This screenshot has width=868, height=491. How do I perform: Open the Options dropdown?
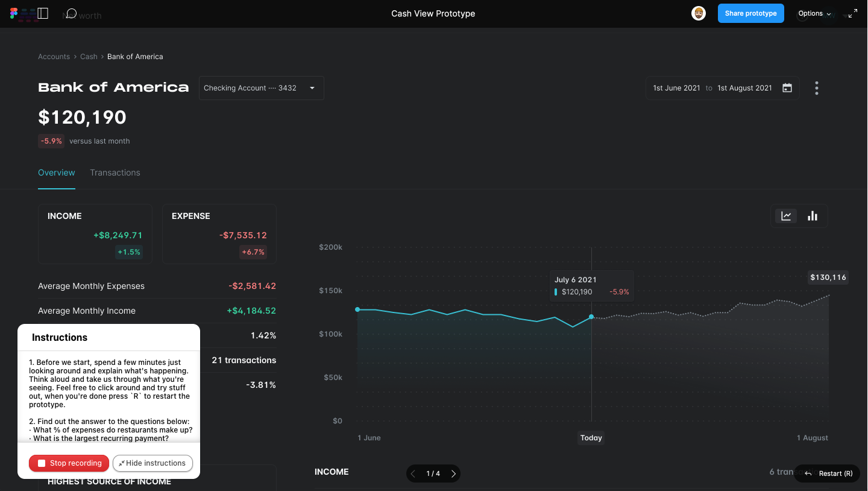(x=815, y=13)
